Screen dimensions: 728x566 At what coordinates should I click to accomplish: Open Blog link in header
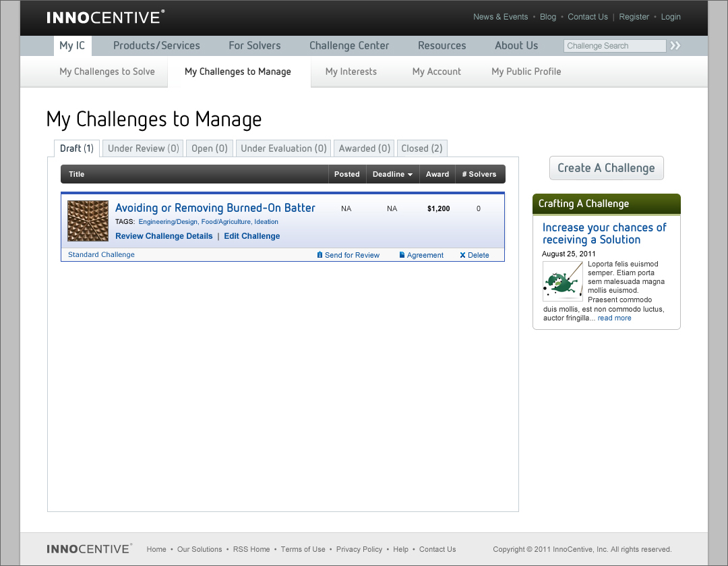click(548, 17)
